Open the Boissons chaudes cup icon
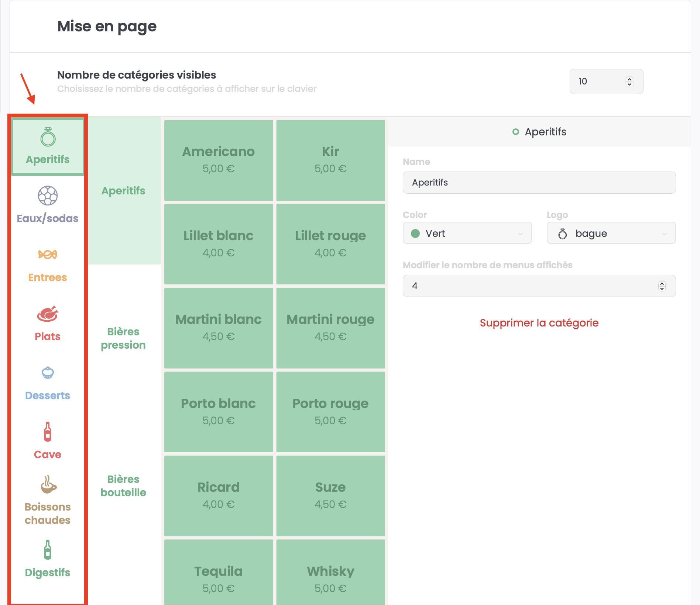The height and width of the screenshot is (605, 700). (x=48, y=484)
